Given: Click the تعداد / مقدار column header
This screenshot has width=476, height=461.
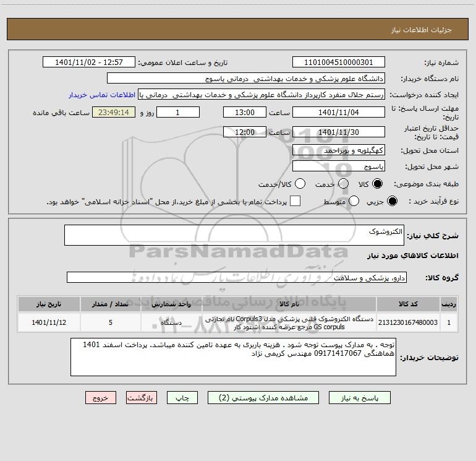Looking at the screenshot, I should [110, 304].
